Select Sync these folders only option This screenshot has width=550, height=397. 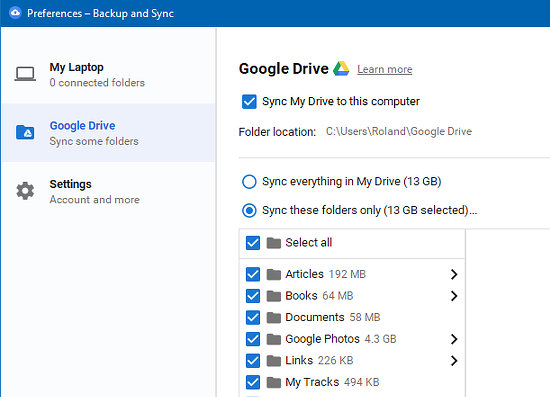(x=249, y=210)
